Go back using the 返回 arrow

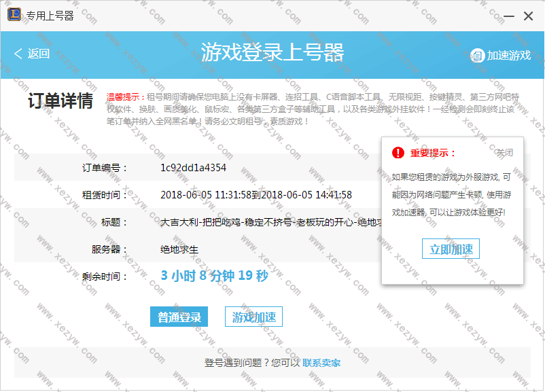(x=32, y=54)
